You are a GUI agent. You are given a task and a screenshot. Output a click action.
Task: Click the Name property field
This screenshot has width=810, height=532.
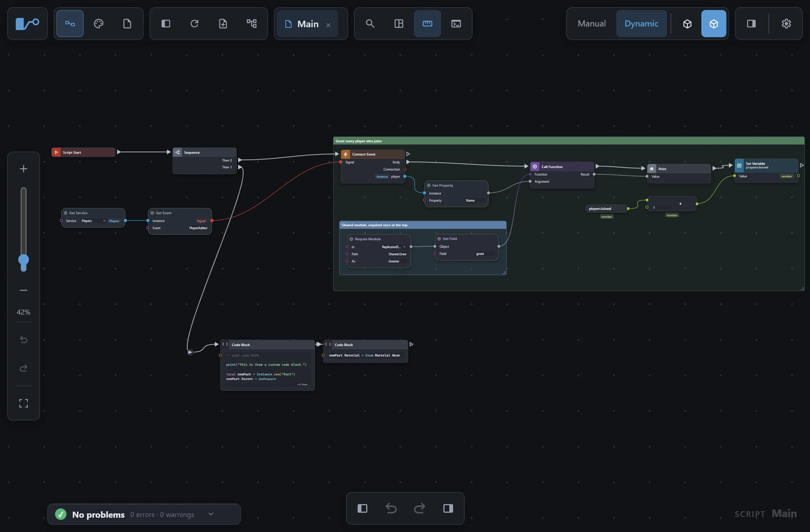tap(475, 201)
